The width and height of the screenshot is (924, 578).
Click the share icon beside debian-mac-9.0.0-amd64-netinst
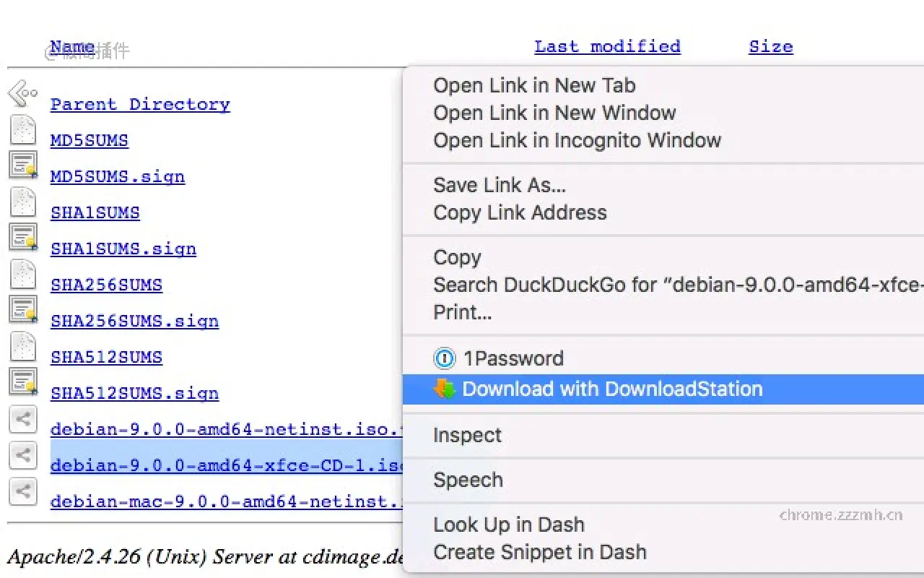coord(22,491)
